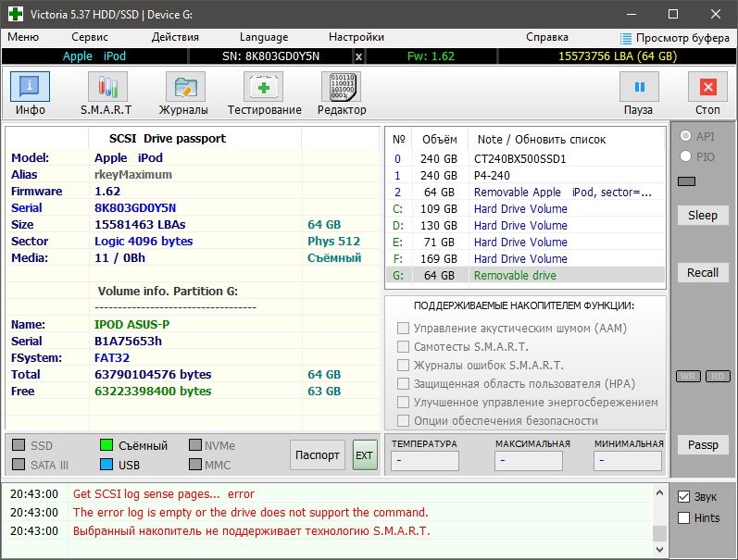Select the API radio button
This screenshot has width=738, height=560.
pyautogui.click(x=686, y=136)
